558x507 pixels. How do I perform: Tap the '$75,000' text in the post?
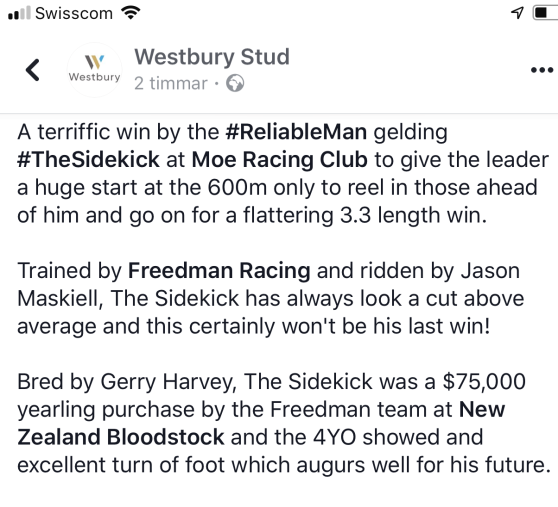(484, 381)
